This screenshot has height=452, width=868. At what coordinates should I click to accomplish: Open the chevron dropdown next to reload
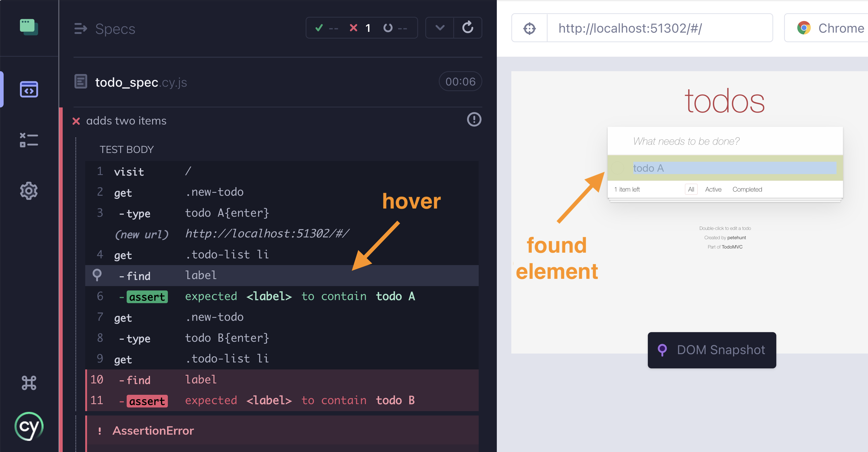[x=440, y=28]
